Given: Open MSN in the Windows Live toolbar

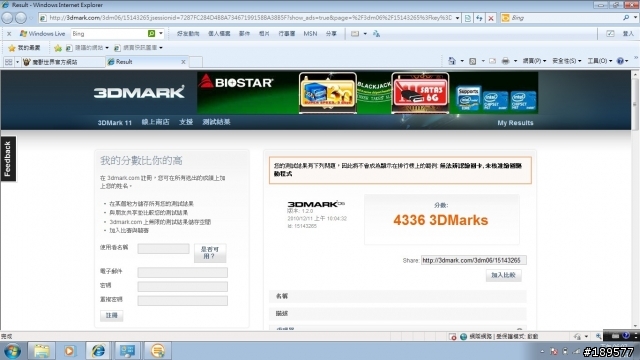Looking at the screenshot, I should click(x=310, y=33).
